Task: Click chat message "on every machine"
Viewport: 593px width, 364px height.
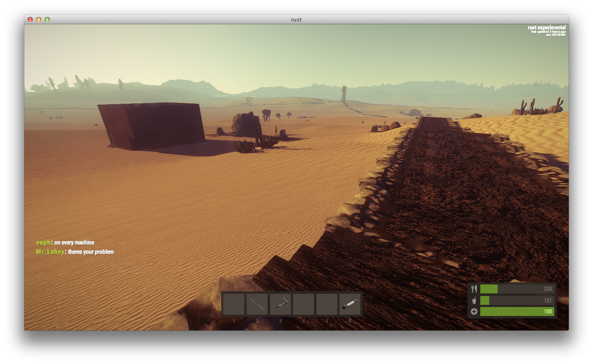Action: pyautogui.click(x=74, y=242)
